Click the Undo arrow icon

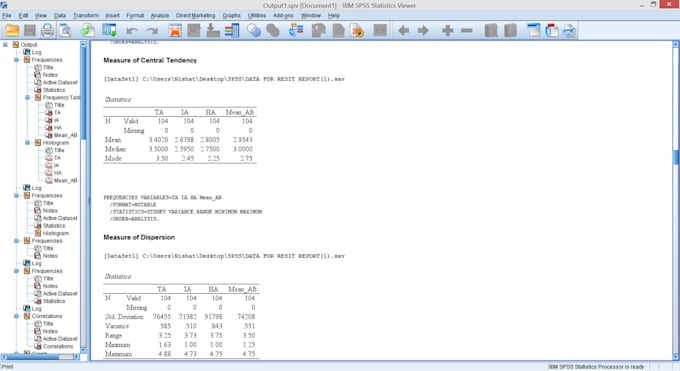pyautogui.click(x=132, y=30)
